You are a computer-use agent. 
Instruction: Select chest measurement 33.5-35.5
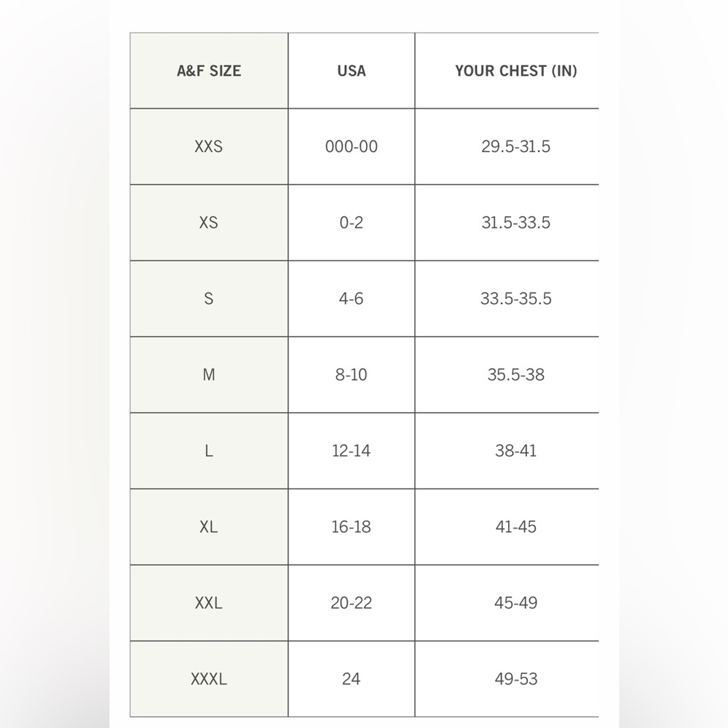click(x=516, y=298)
